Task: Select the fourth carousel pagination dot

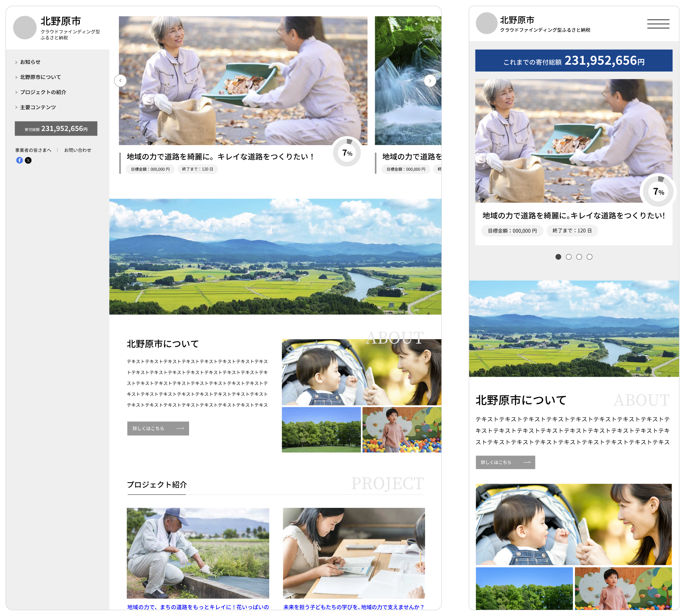Action: click(x=589, y=257)
